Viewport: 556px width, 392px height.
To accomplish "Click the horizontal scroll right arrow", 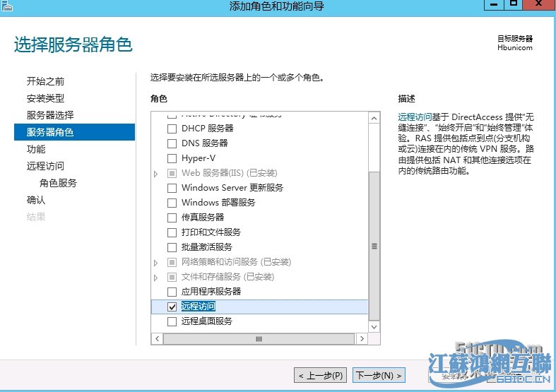I will coord(362,338).
